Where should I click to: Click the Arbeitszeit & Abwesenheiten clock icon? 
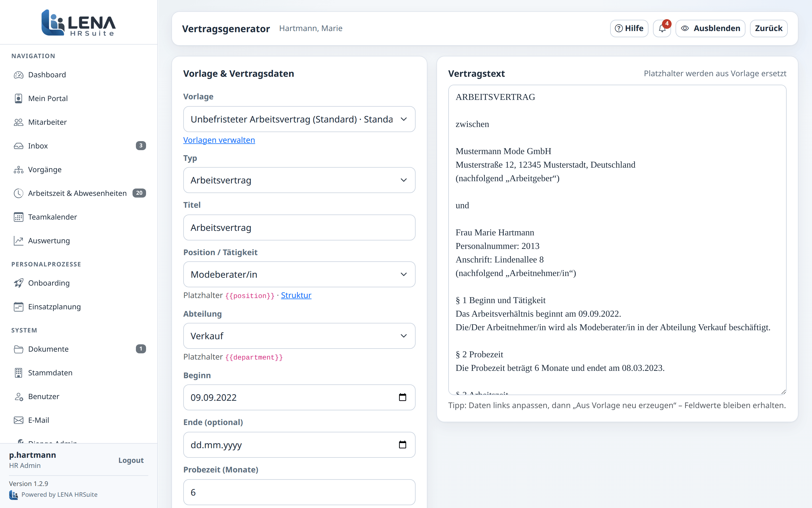[18, 193]
